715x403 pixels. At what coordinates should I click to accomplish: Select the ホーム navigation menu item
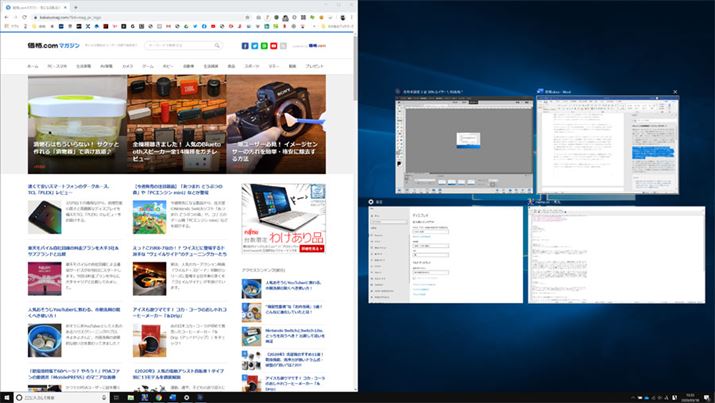click(33, 66)
